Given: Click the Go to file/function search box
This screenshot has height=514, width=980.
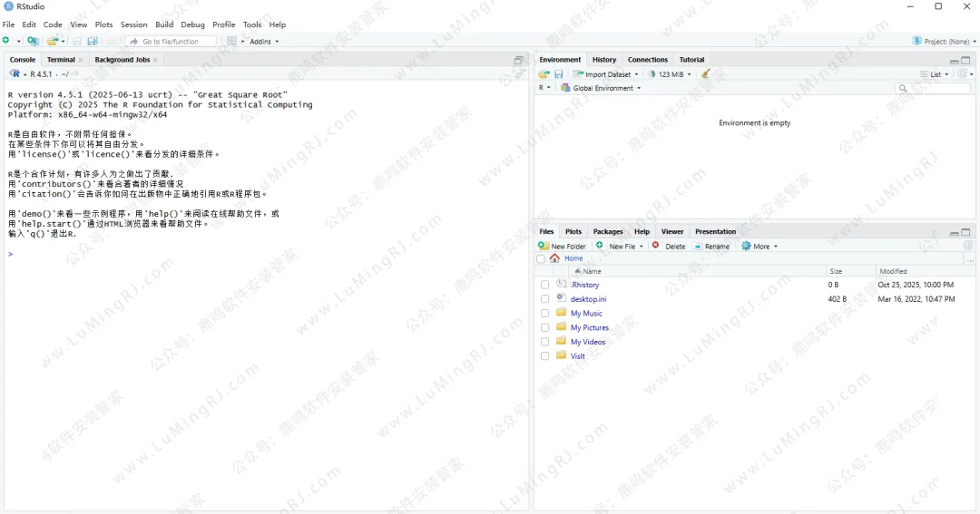Looking at the screenshot, I should 171,41.
